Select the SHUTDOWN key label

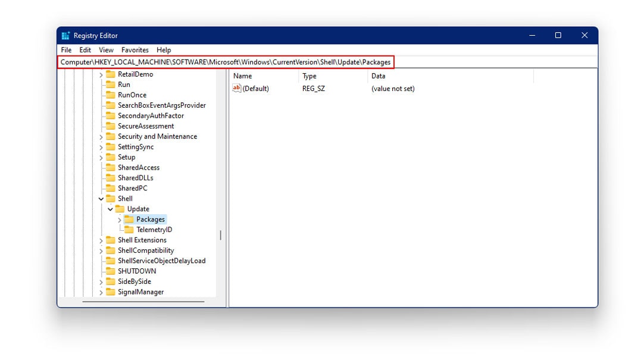[x=137, y=271]
